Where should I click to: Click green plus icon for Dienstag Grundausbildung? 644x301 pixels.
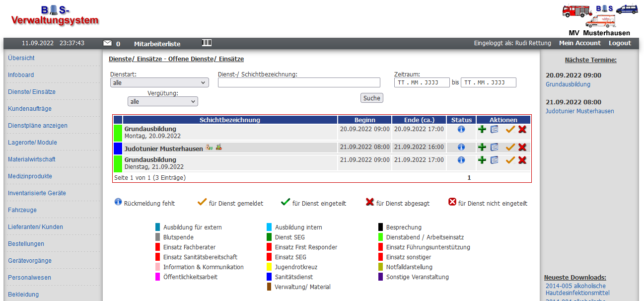point(482,160)
